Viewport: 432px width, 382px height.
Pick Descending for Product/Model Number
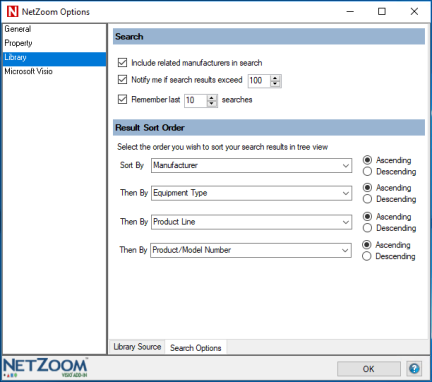[366, 256]
